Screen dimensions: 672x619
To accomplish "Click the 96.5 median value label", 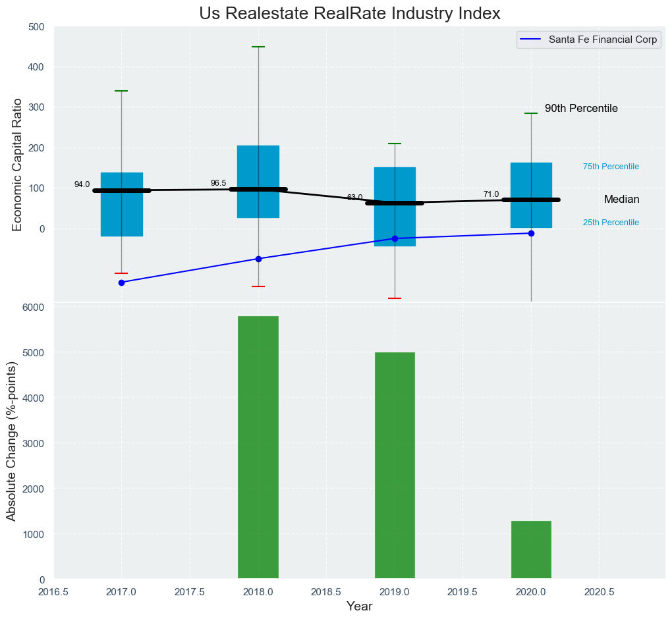I will [218, 183].
